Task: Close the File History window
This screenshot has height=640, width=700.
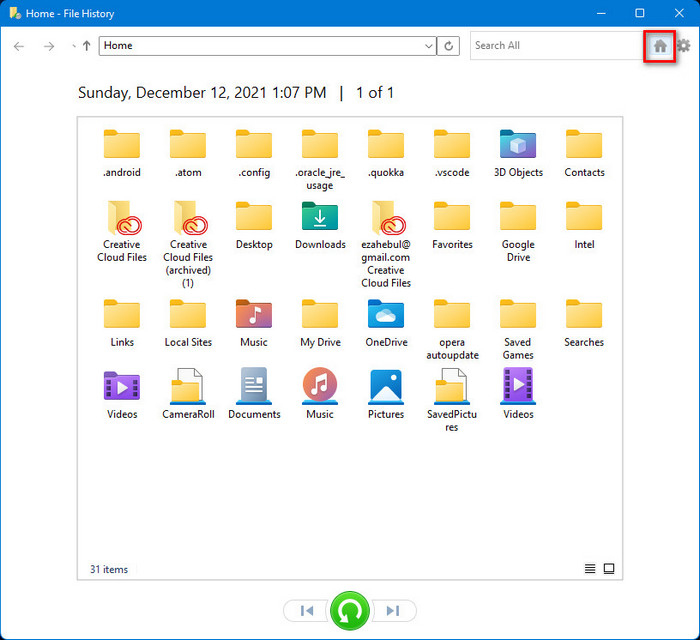Action: tap(679, 13)
